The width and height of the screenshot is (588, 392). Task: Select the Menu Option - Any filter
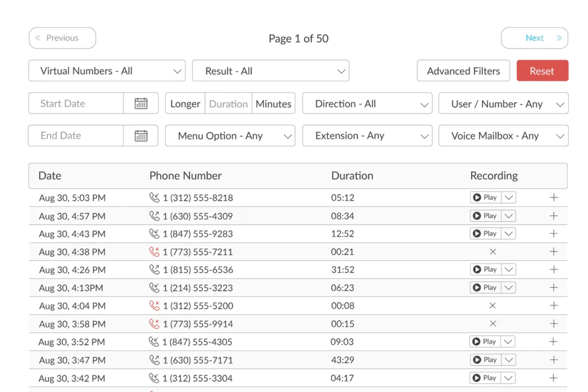coord(230,135)
